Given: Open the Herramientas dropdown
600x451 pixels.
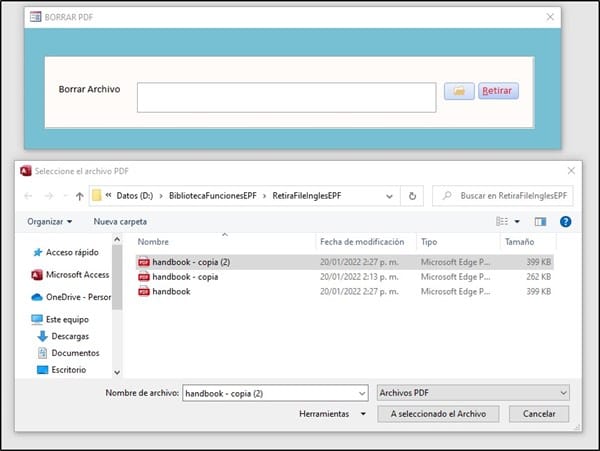Looking at the screenshot, I should [329, 413].
